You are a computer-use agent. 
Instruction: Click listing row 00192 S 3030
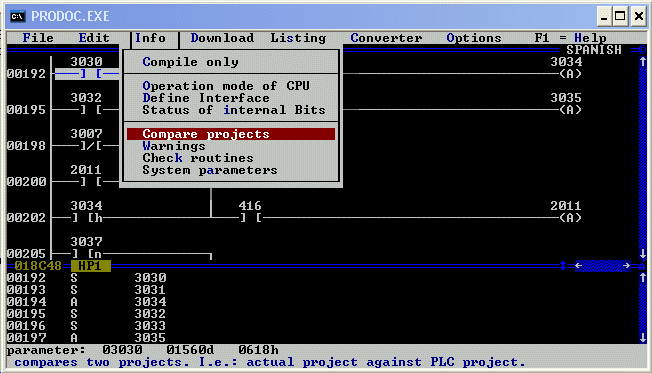coord(86,277)
